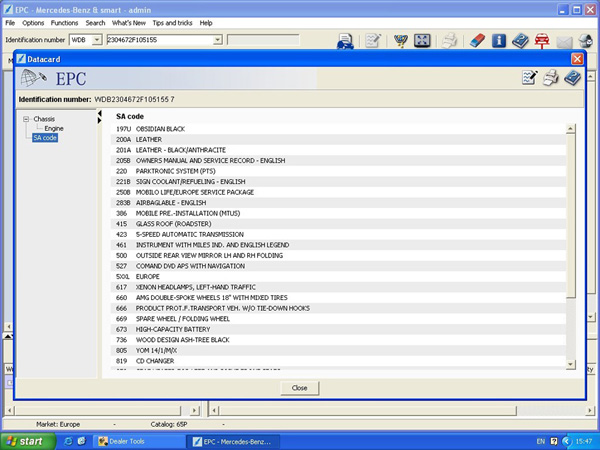
Task: Click the main toolbar printer icon
Action: [x=450, y=41]
